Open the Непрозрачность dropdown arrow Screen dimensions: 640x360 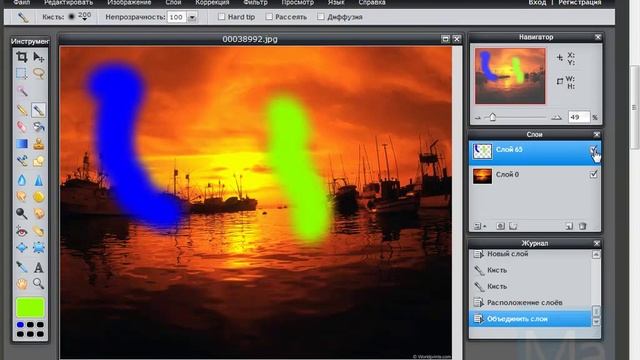(x=192, y=17)
